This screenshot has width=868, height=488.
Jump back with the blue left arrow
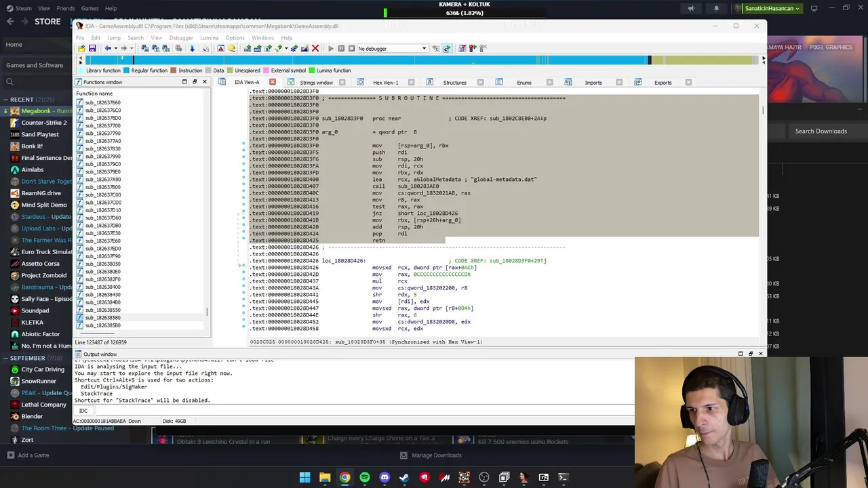(107, 48)
